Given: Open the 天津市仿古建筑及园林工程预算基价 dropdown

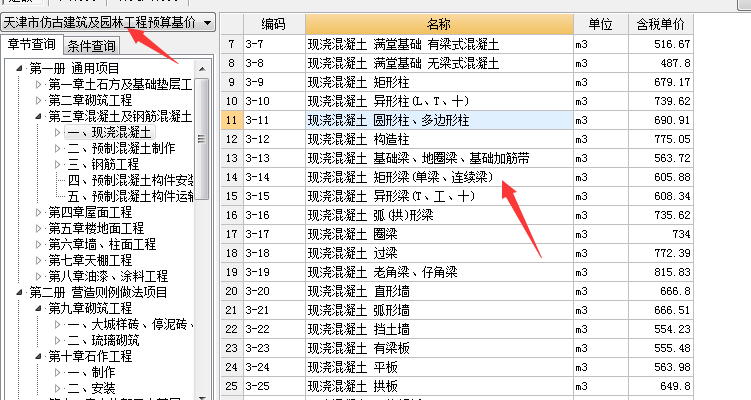Looking at the screenshot, I should pyautogui.click(x=207, y=23).
